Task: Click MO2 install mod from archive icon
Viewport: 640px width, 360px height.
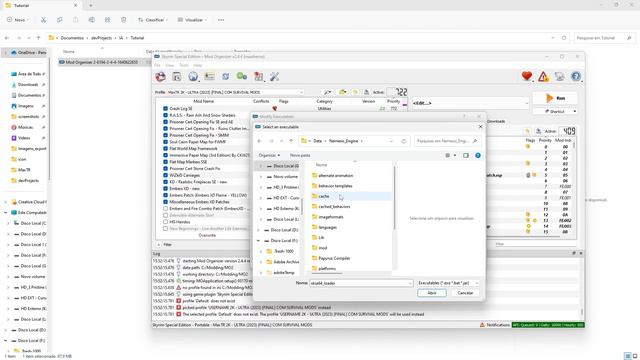Action: pyautogui.click(x=177, y=76)
